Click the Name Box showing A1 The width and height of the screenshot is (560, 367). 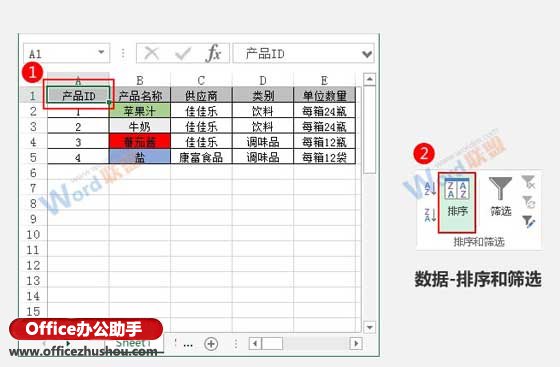[66, 54]
